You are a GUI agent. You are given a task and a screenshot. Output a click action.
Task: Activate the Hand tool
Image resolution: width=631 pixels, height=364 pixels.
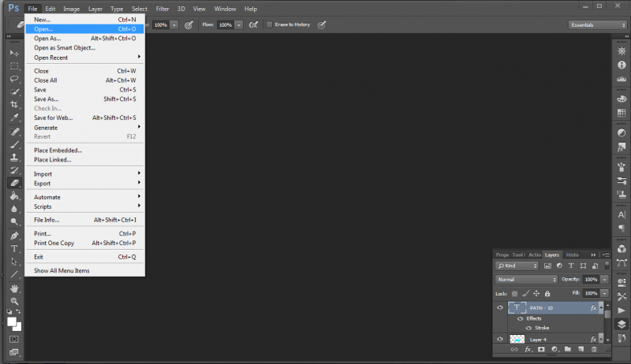[x=14, y=288]
